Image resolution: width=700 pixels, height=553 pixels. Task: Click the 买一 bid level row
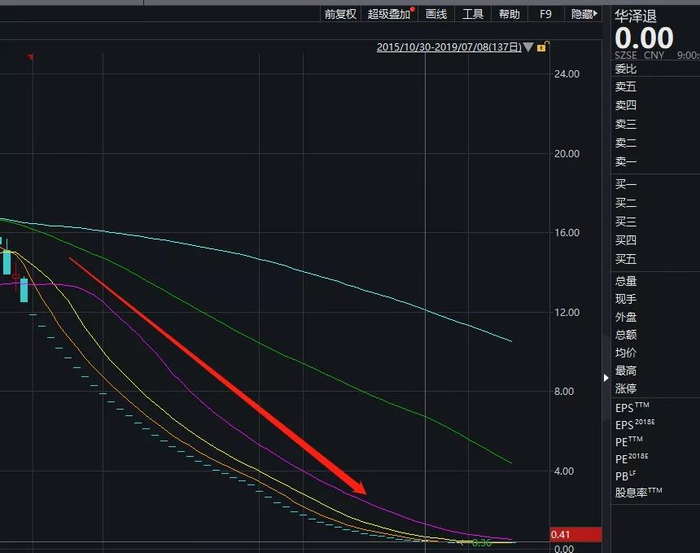click(655, 184)
